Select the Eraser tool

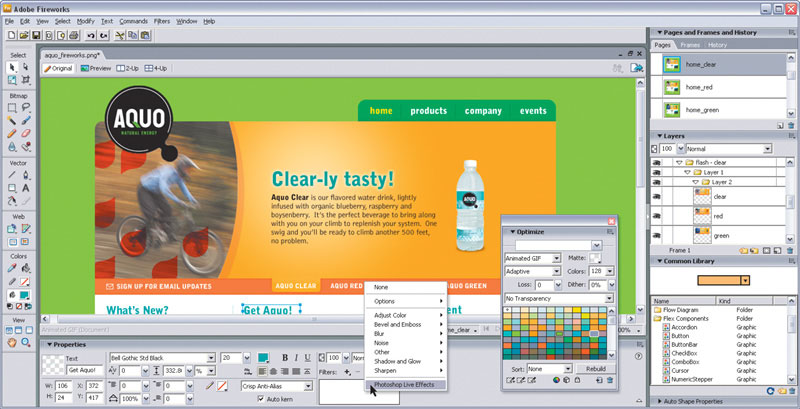click(x=26, y=134)
